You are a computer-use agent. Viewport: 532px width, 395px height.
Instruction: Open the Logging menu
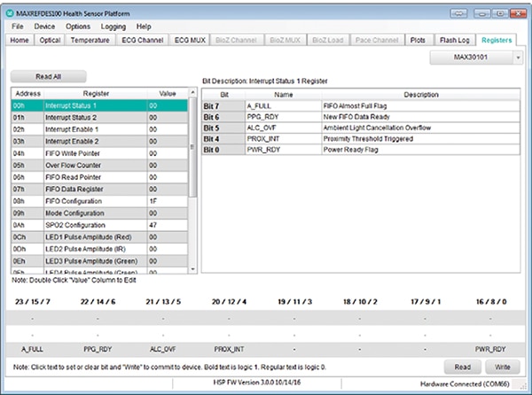coord(113,27)
